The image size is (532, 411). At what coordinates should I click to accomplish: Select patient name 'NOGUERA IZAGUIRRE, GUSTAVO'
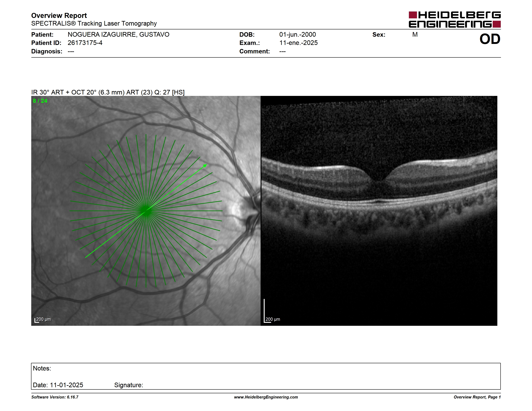click(118, 35)
